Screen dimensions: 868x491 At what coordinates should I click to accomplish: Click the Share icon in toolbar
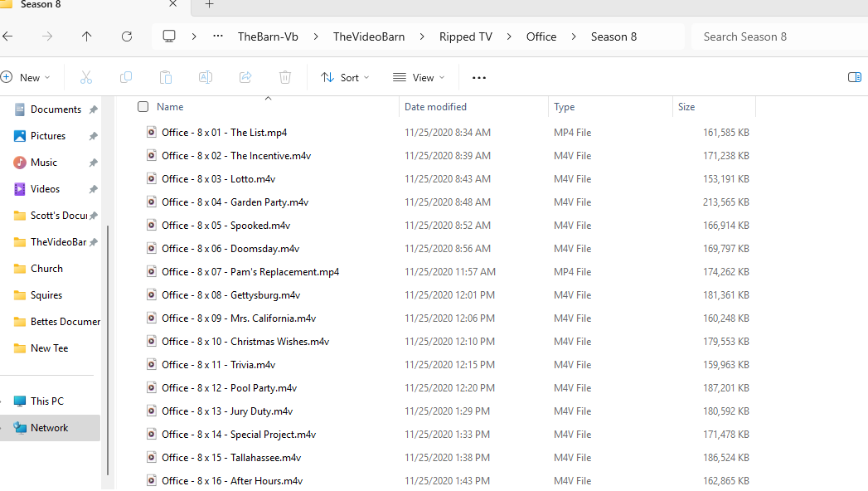point(245,77)
